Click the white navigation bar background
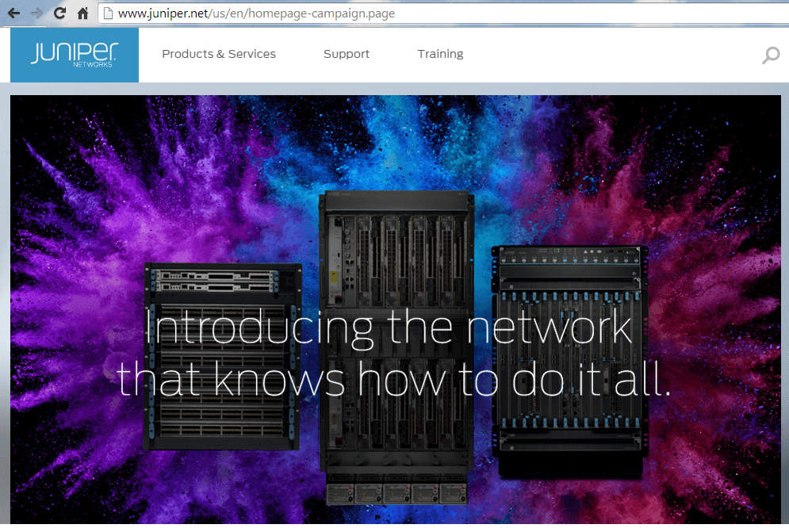The width and height of the screenshot is (789, 532). pyautogui.click(x=595, y=54)
